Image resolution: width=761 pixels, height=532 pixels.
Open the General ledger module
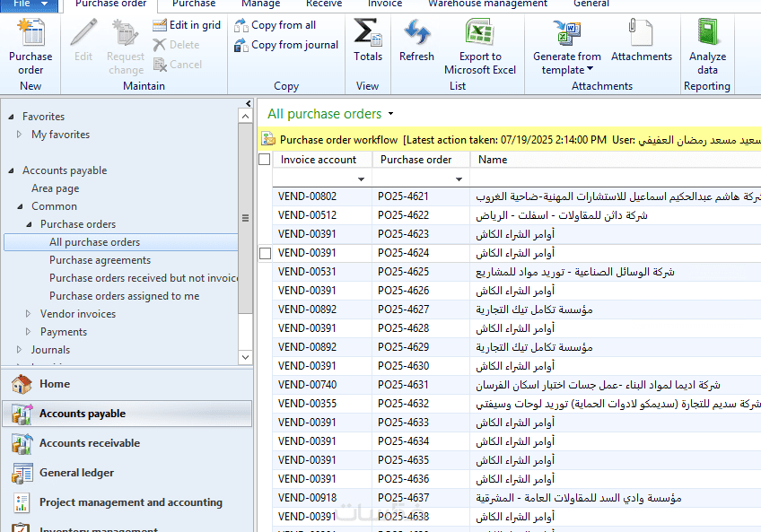[127, 473]
